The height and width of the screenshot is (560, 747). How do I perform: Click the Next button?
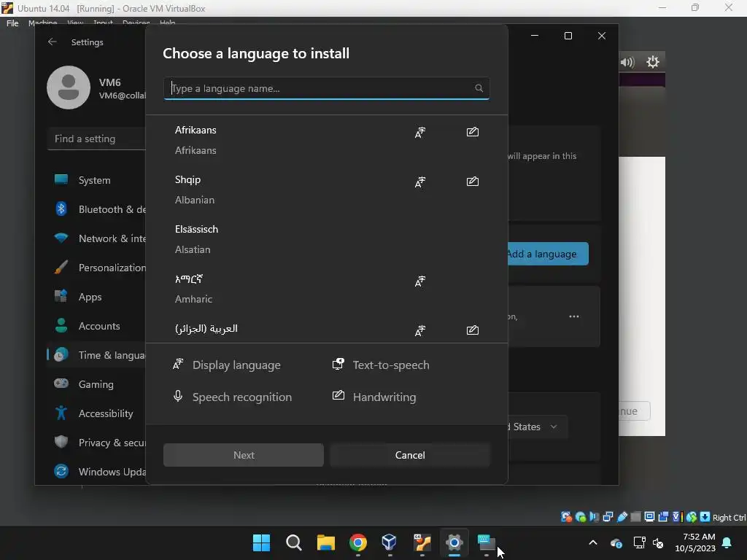pos(244,455)
